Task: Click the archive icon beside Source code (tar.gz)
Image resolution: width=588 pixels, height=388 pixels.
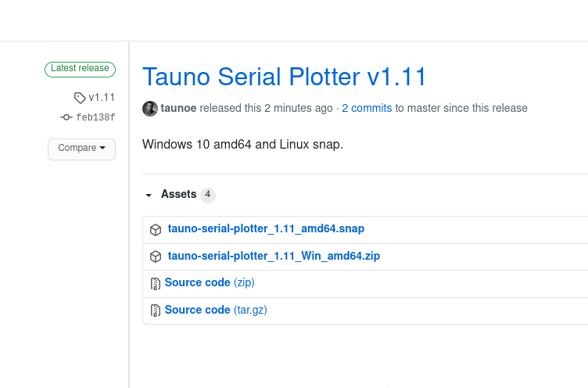Action: (x=156, y=311)
